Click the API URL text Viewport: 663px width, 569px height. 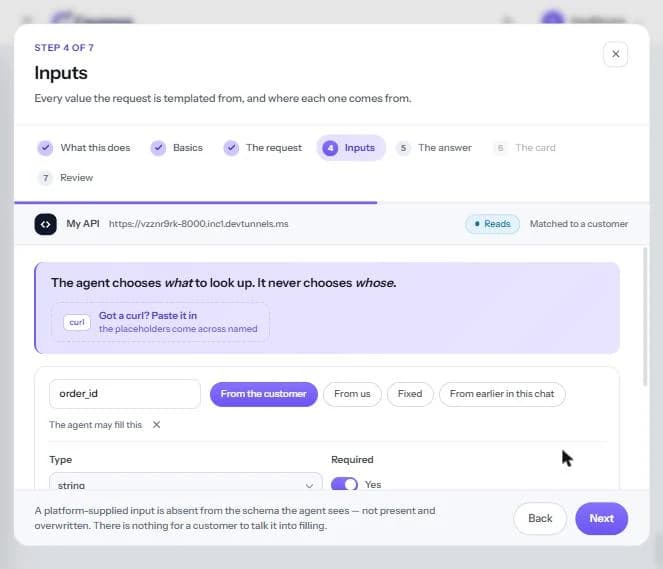tap(199, 224)
